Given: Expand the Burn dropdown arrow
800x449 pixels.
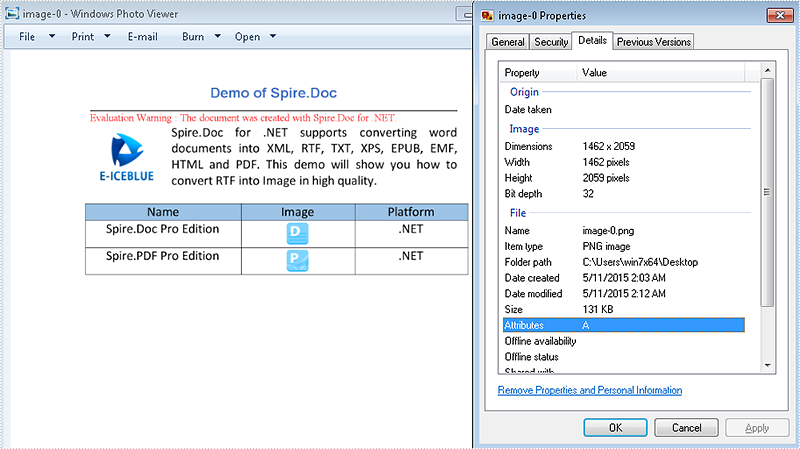Looking at the screenshot, I should click(217, 36).
